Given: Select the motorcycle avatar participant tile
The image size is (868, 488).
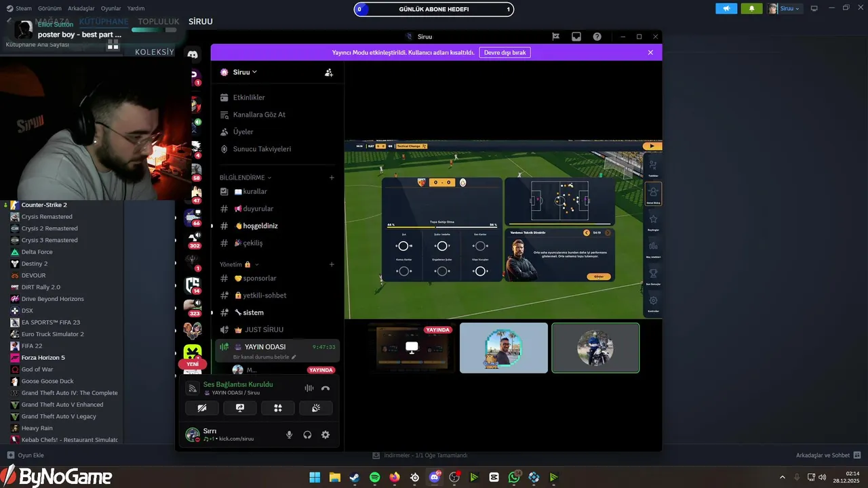Looking at the screenshot, I should pyautogui.click(x=595, y=348).
